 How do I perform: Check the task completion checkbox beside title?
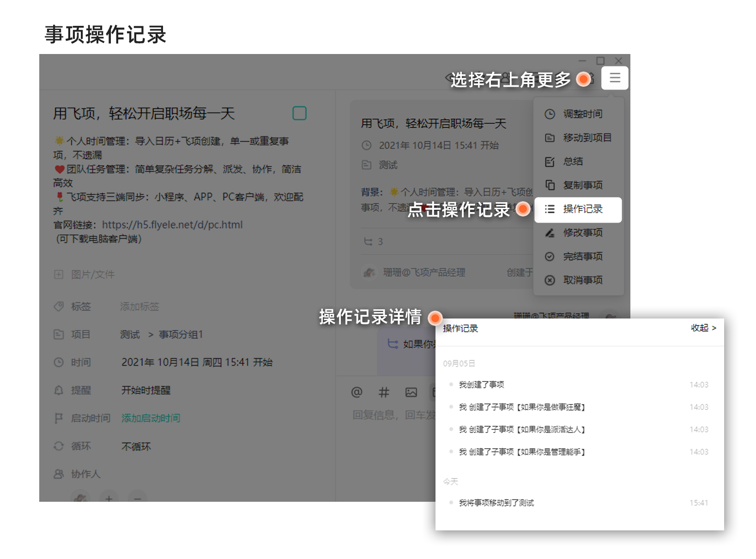(299, 113)
